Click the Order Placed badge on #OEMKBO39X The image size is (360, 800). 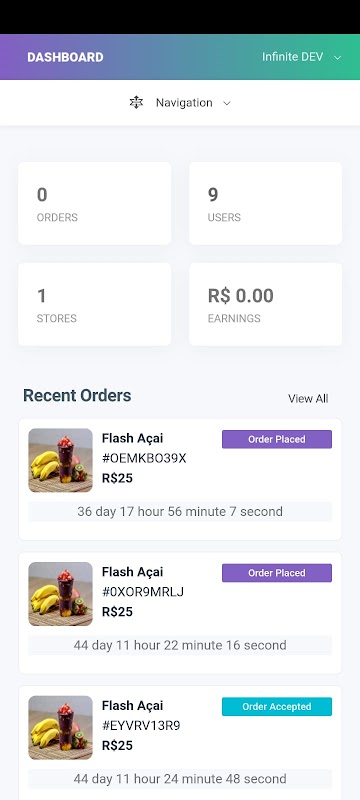277,439
